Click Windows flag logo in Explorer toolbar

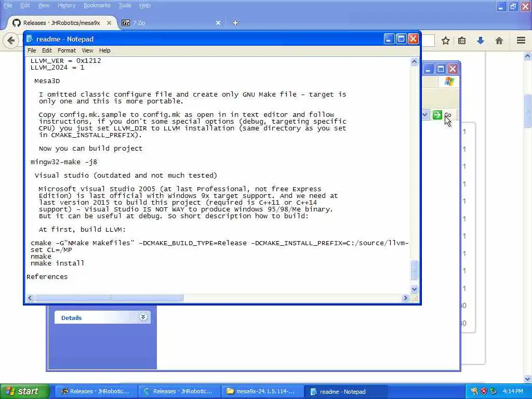click(x=449, y=82)
